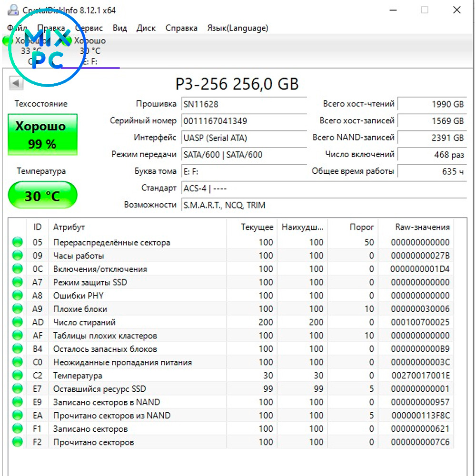Click the Raw-значения column header

(x=416, y=227)
